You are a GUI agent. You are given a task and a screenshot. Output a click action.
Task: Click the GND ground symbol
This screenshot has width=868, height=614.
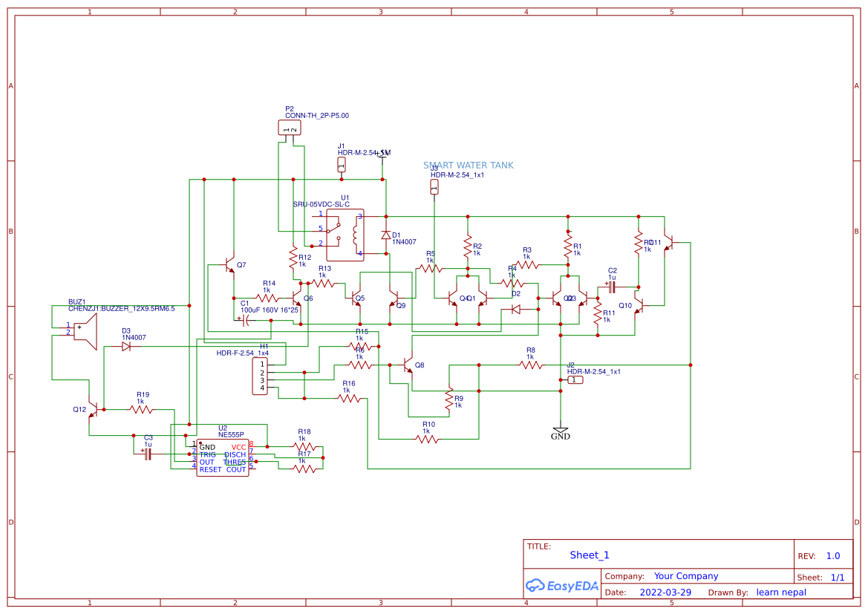[x=561, y=431]
